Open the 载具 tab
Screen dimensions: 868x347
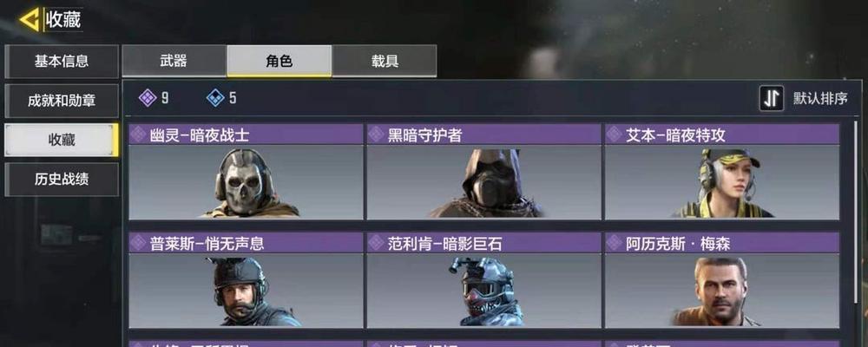click(385, 61)
